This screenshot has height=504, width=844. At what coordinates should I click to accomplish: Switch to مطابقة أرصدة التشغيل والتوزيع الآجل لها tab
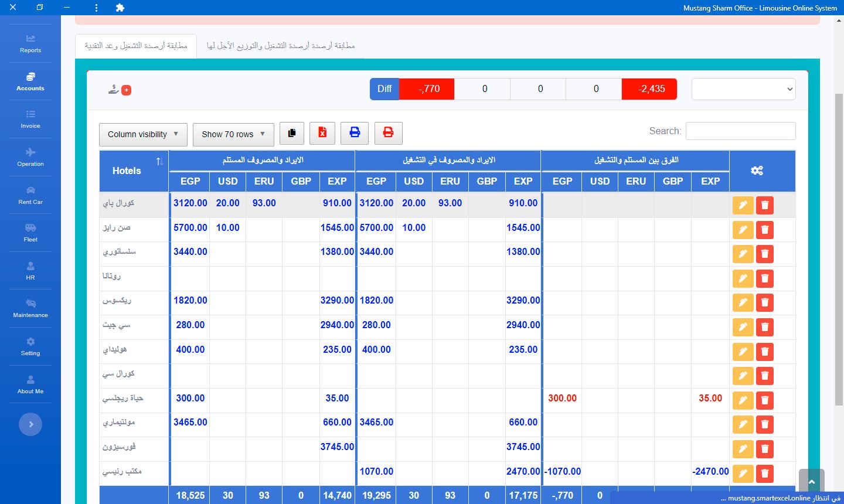point(280,46)
